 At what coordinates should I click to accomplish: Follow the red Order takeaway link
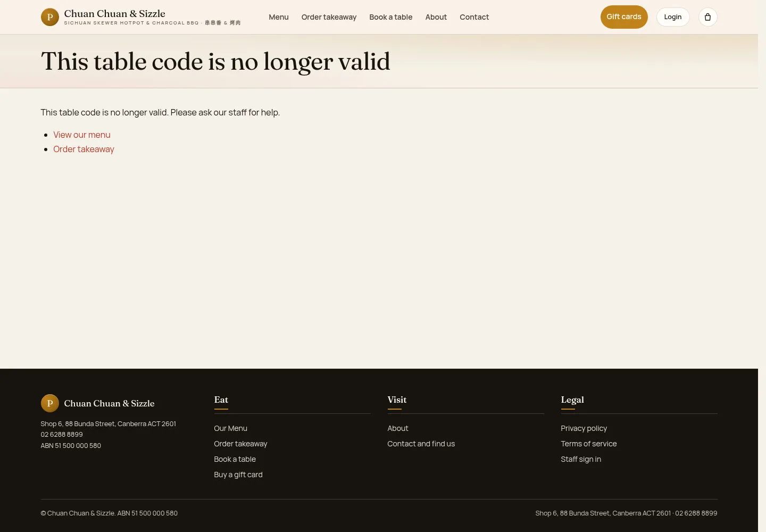[x=84, y=149]
